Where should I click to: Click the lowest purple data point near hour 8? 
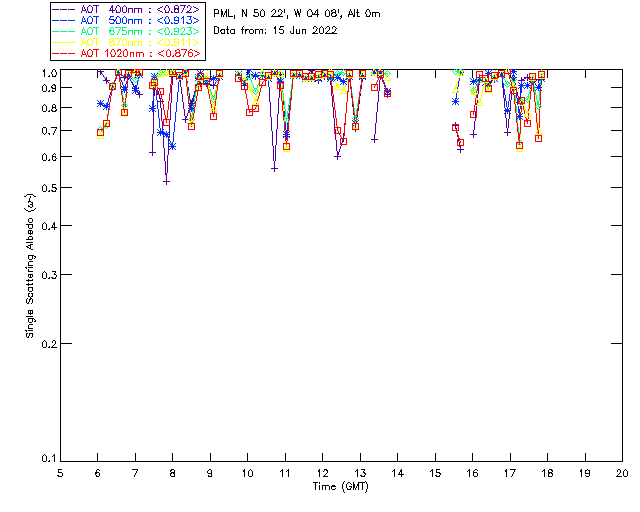(x=166, y=181)
